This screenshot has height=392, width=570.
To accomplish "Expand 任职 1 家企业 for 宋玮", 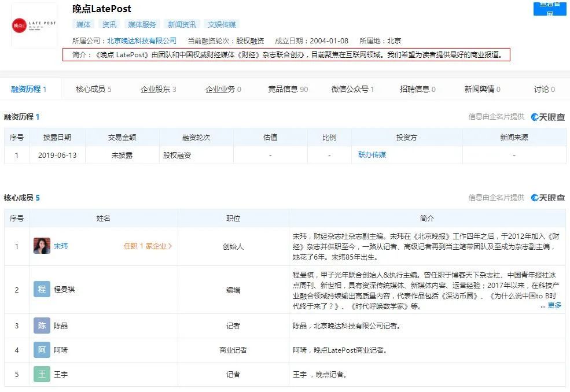I will pyautogui.click(x=148, y=246).
